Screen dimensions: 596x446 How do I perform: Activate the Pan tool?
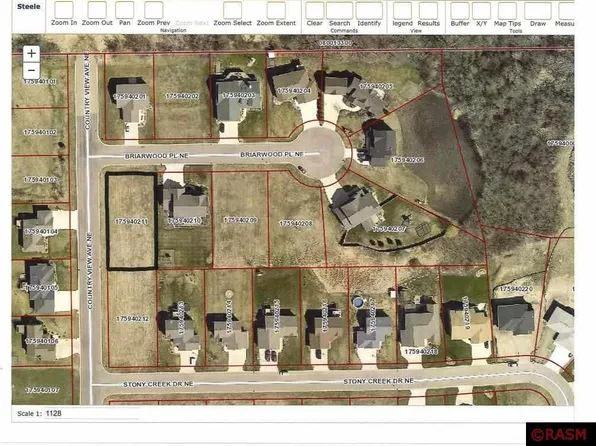pyautogui.click(x=125, y=14)
